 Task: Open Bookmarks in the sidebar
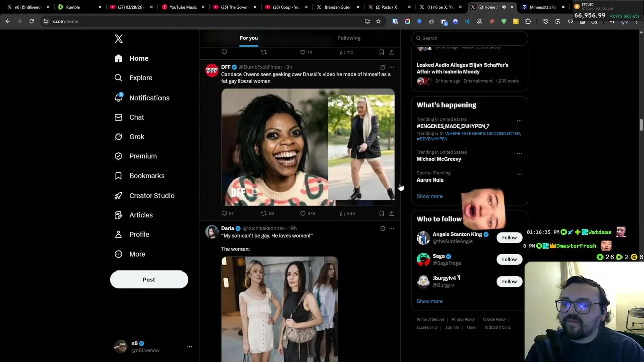tap(139, 176)
